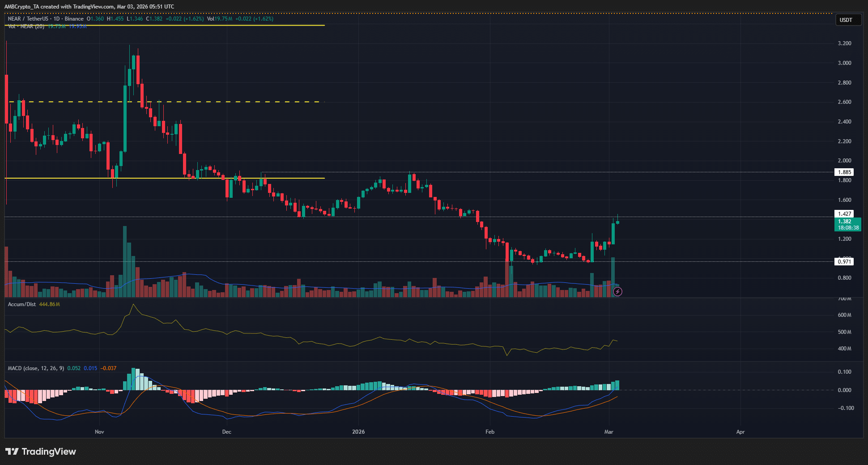Click the purple lightning bolt event icon

point(617,292)
